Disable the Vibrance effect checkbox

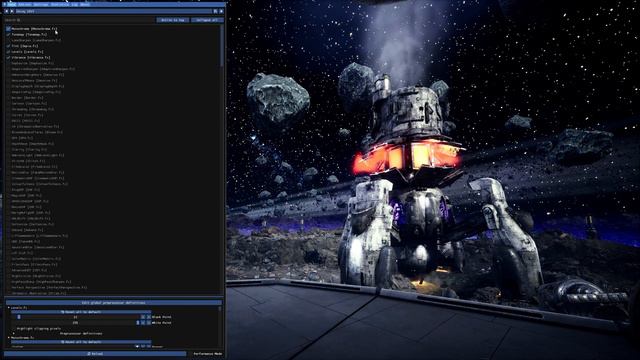(8, 58)
